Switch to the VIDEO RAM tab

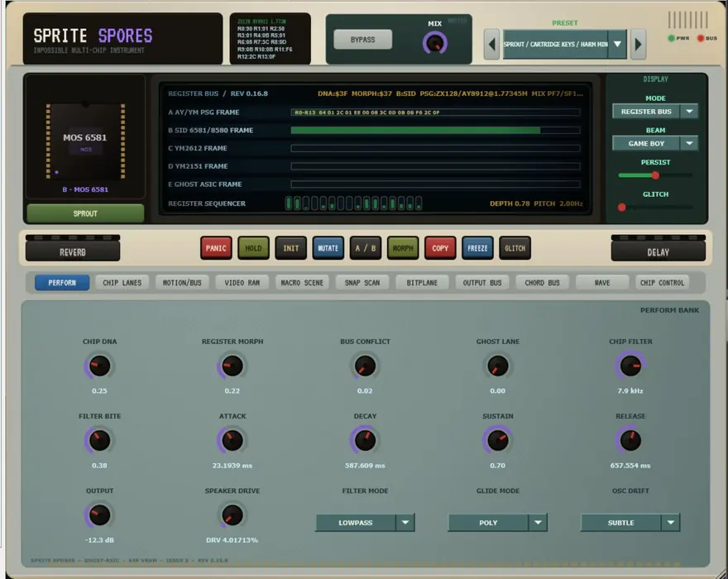point(242,282)
